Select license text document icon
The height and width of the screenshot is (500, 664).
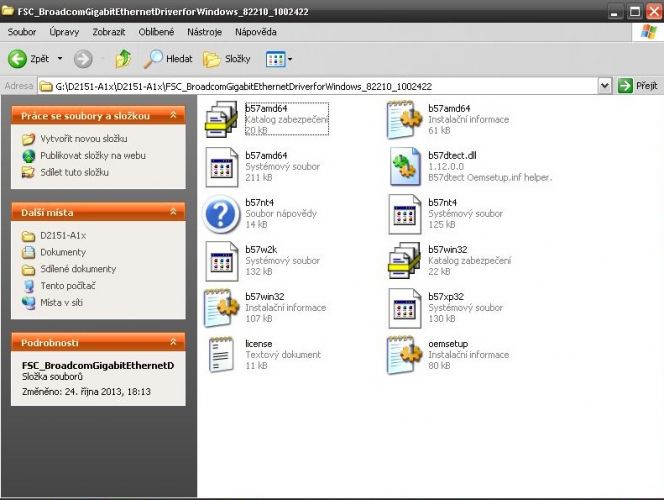pos(221,355)
